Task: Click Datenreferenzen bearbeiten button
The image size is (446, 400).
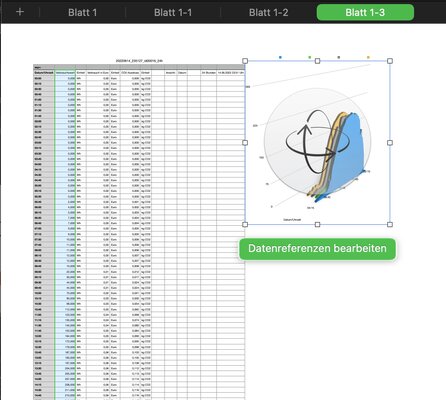Action: tap(317, 248)
